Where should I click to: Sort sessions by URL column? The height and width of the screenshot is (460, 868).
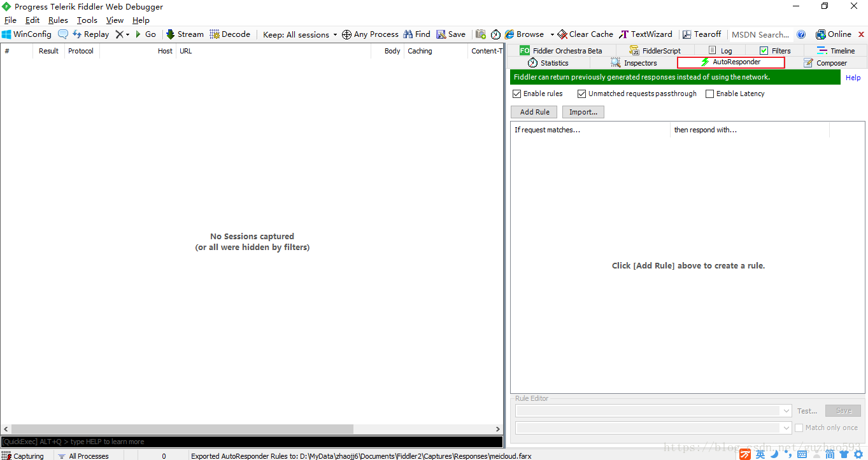click(x=273, y=51)
